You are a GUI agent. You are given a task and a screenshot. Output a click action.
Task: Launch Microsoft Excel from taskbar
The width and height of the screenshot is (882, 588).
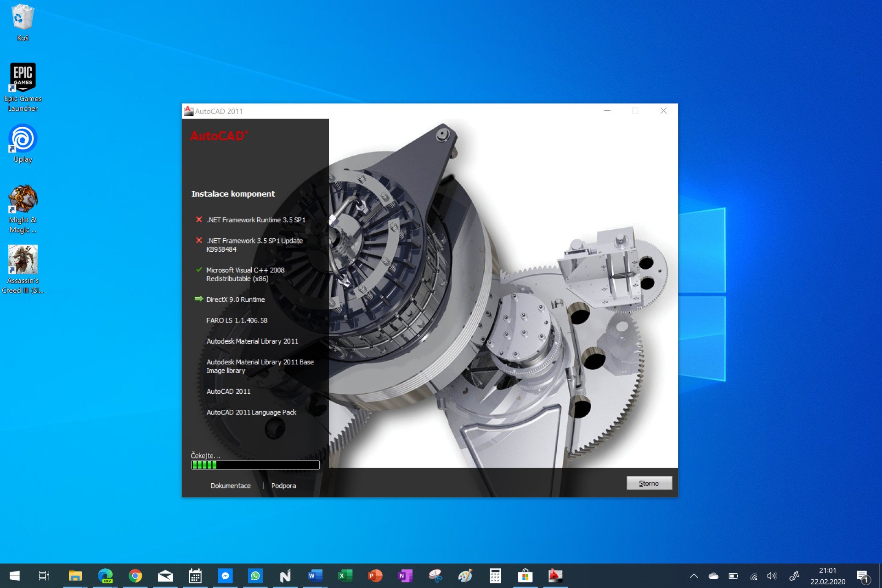tap(345, 576)
